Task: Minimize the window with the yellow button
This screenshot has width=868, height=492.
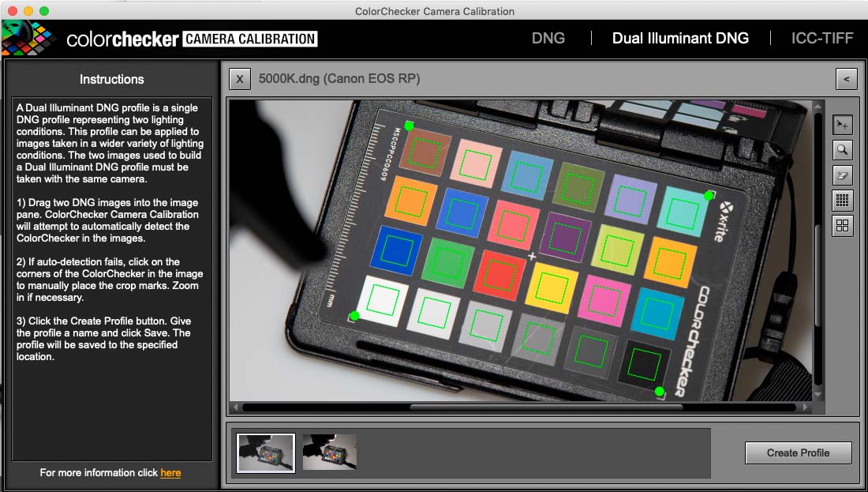Action: [28, 11]
